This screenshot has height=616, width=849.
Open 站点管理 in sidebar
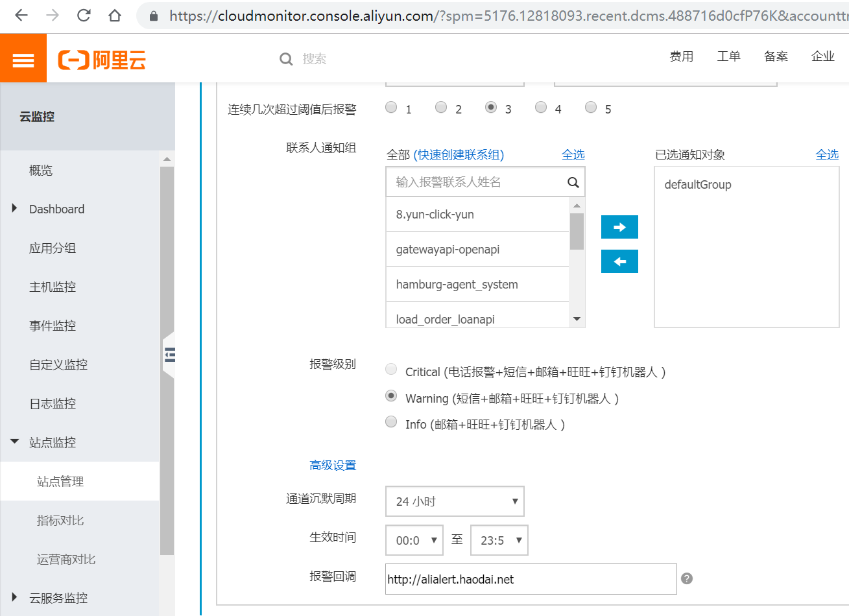tap(60, 481)
